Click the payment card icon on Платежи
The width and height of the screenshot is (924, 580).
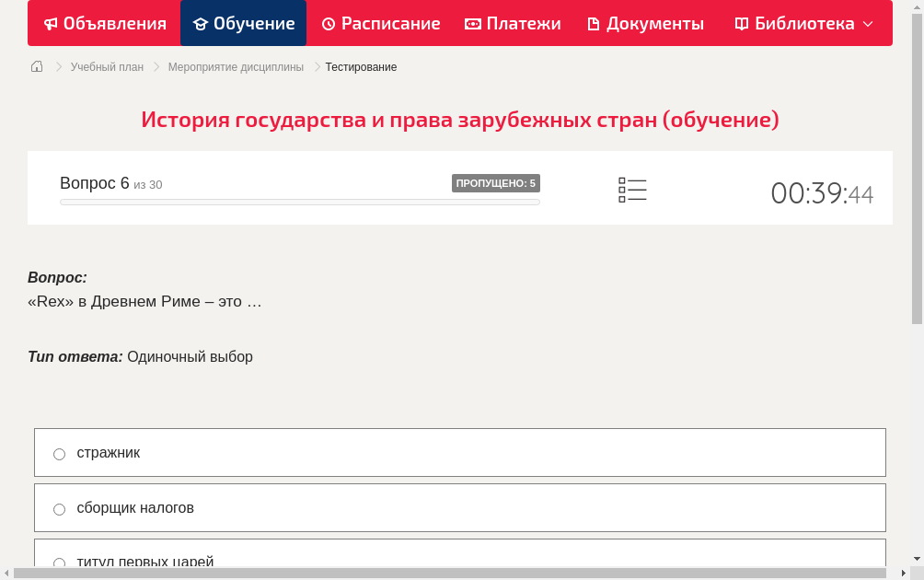point(470,23)
